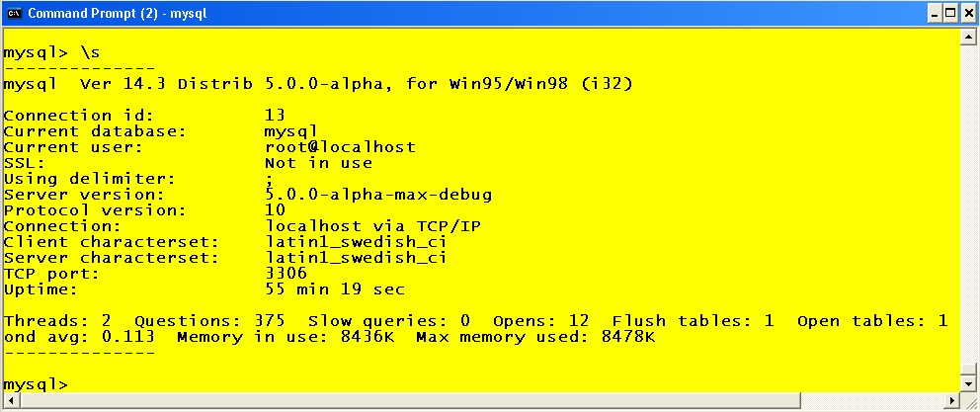Click the 'Not in use' value
This screenshot has width=980, height=412.
[319, 163]
